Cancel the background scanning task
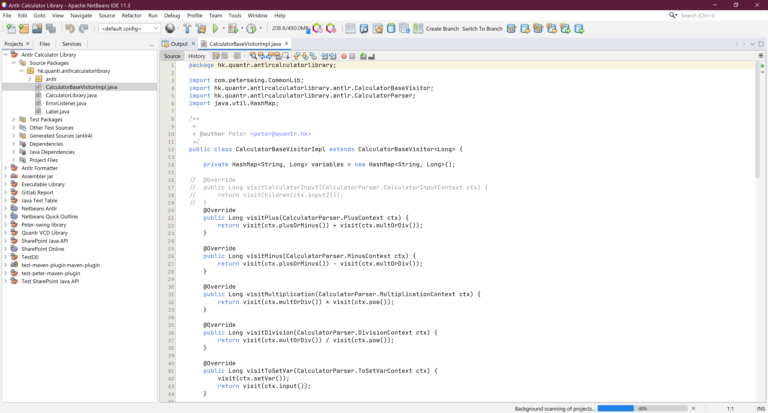This screenshot has width=768, height=413. pyautogui.click(x=693, y=408)
